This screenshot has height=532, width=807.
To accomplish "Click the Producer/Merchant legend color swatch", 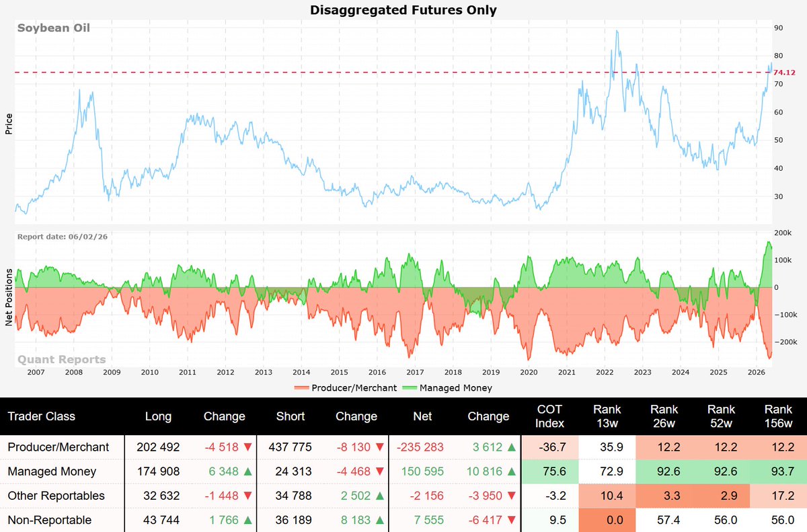I will 302,388.
